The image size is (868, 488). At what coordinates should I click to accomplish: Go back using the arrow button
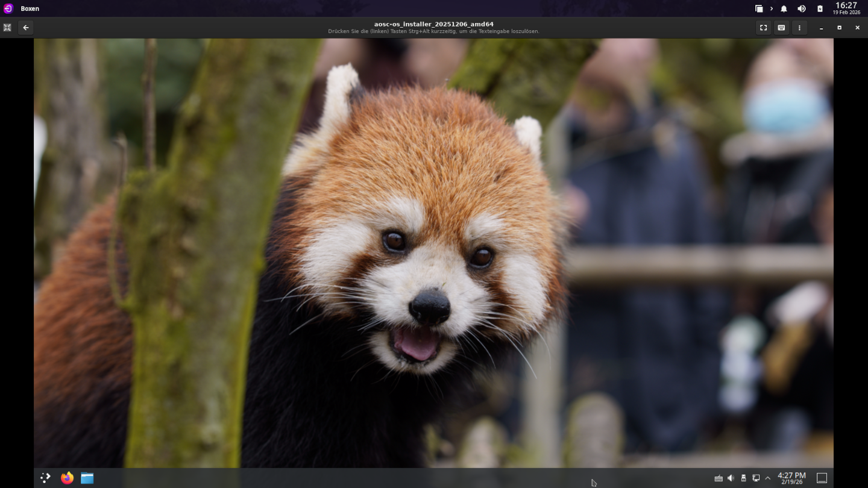25,28
